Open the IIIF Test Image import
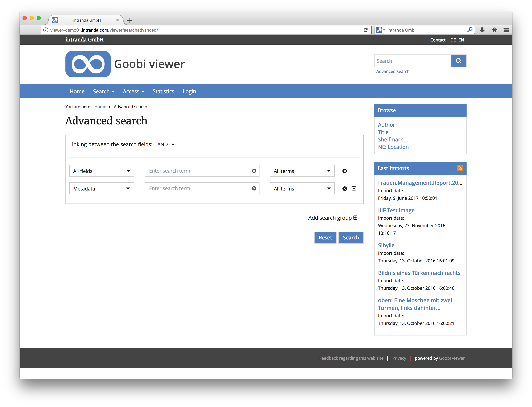 coord(396,210)
